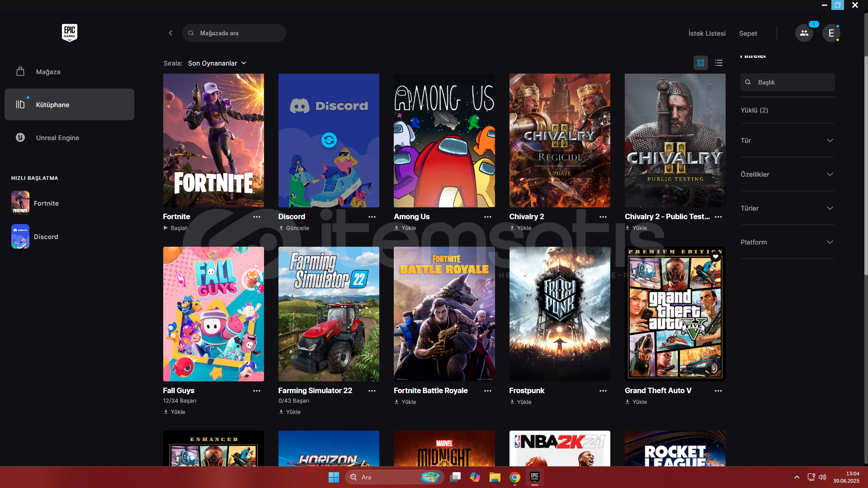Click Yükle under Grand Theft Auto V
This screenshot has width=868, height=488.
[x=636, y=402]
